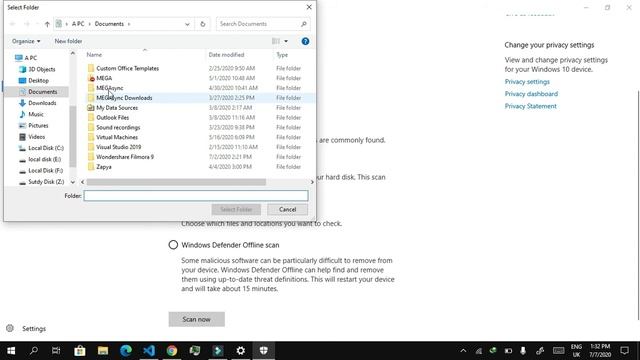Launch Google Chrome from taskbar

tap(172, 351)
